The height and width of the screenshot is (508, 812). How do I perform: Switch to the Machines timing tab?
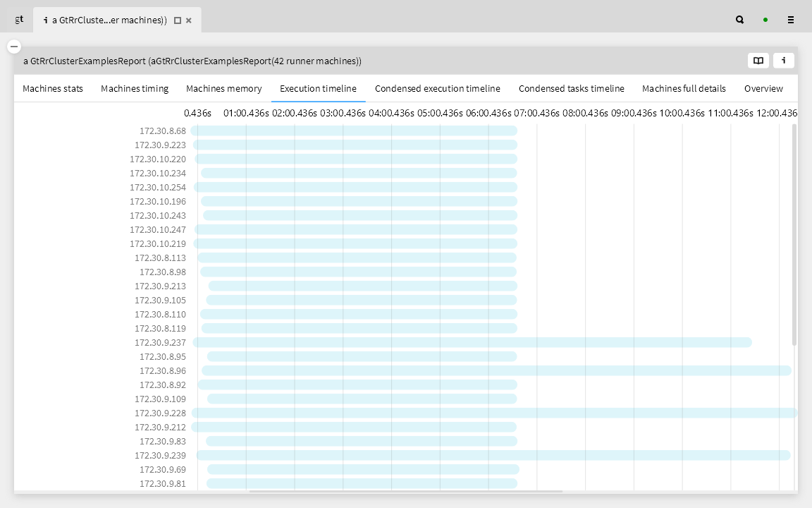[x=135, y=89]
